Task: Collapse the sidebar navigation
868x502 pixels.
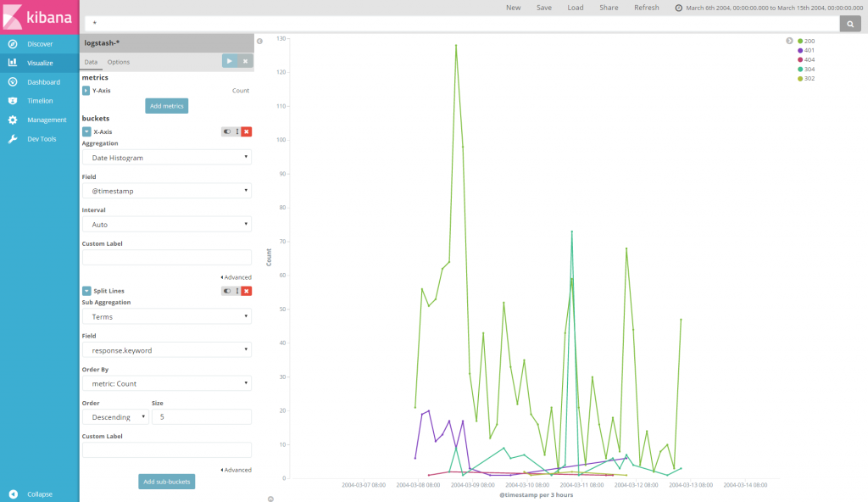Action: (39, 494)
